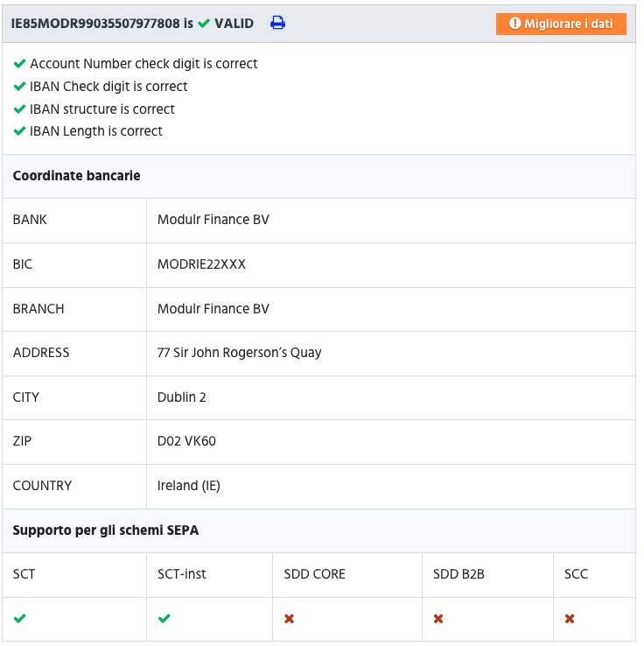Click the SDD B2B column header
The image size is (644, 646).
click(x=458, y=574)
